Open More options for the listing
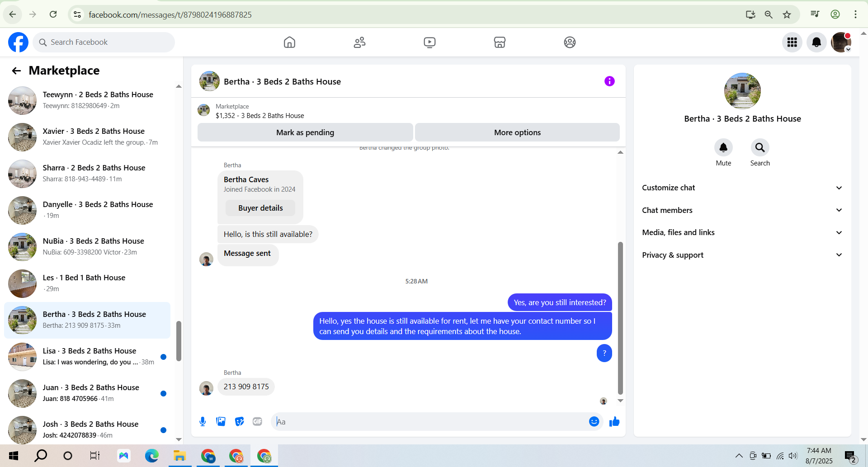The image size is (868, 467). [x=517, y=132]
